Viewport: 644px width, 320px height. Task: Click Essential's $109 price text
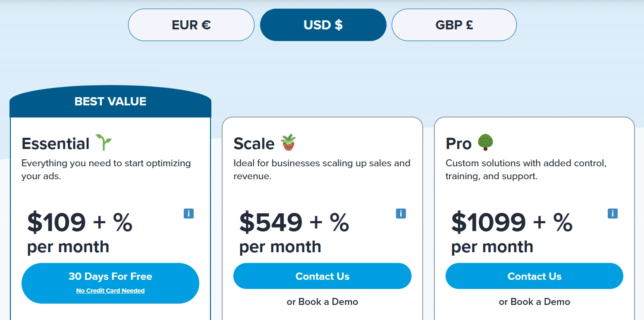(56, 222)
